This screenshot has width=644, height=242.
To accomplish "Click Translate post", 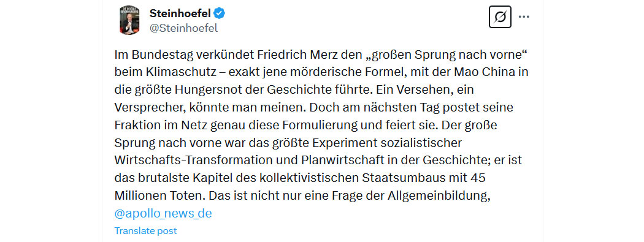I will 145,231.
